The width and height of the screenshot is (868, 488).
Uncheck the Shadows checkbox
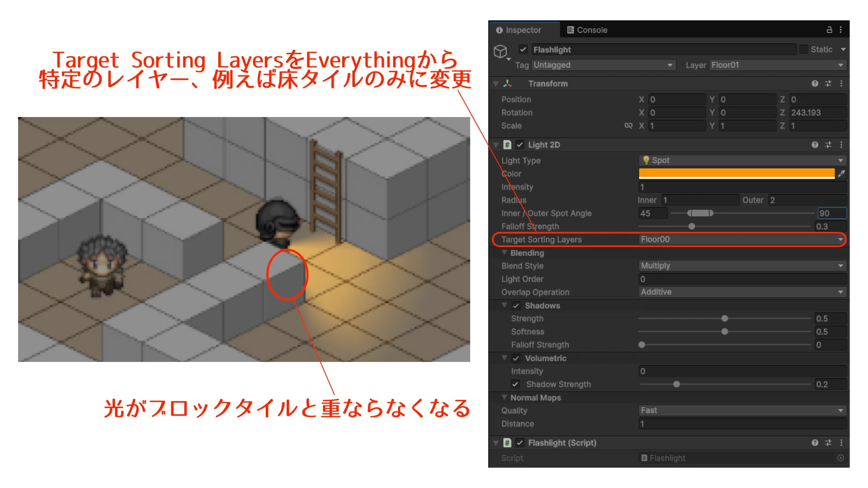[516, 306]
